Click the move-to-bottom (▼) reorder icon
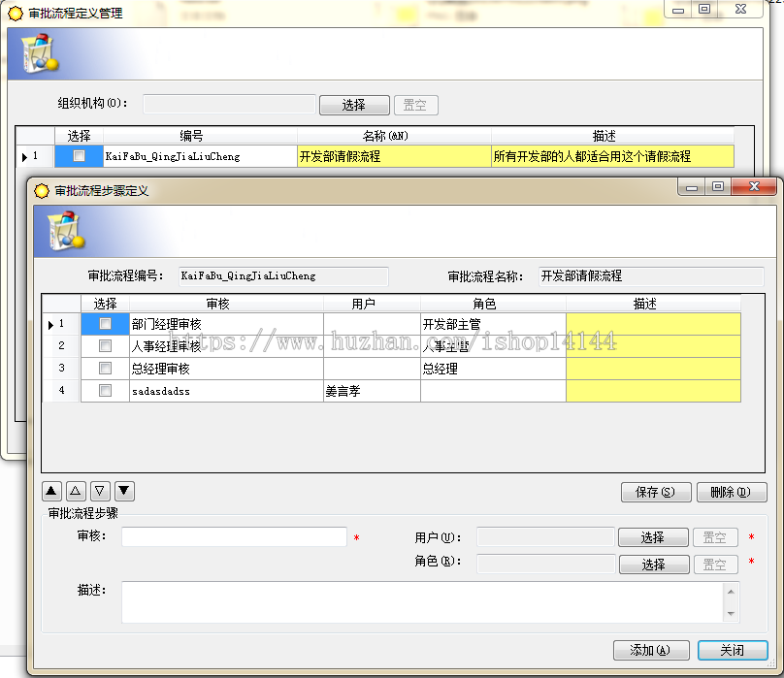 (x=124, y=491)
